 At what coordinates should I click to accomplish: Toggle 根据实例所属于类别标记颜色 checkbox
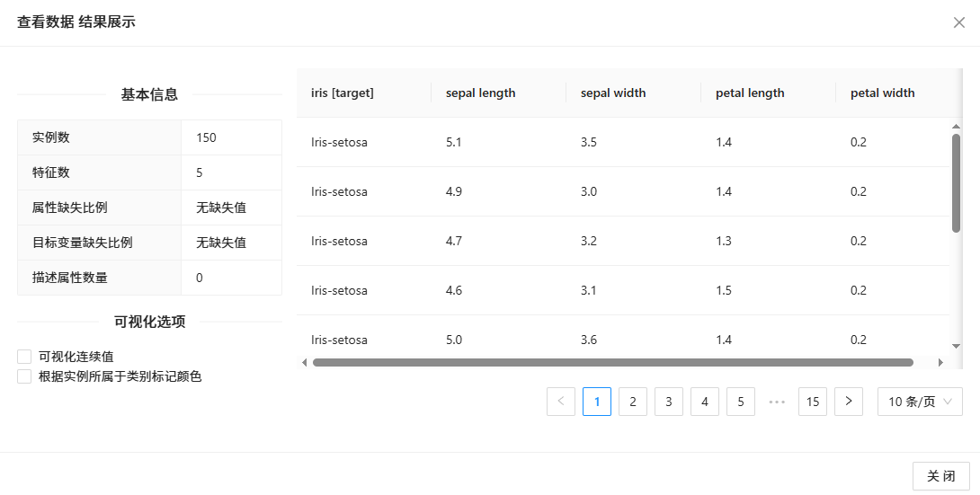tap(24, 376)
